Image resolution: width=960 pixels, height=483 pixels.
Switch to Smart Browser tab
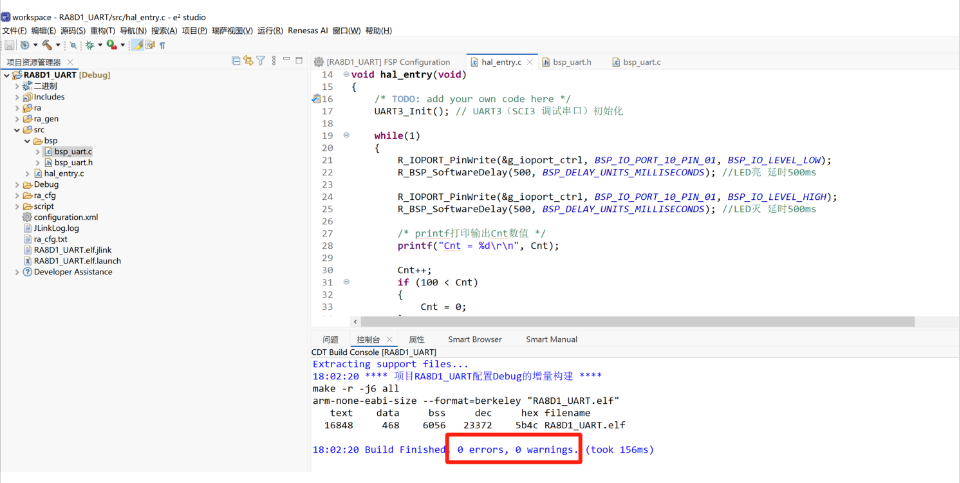pos(474,339)
